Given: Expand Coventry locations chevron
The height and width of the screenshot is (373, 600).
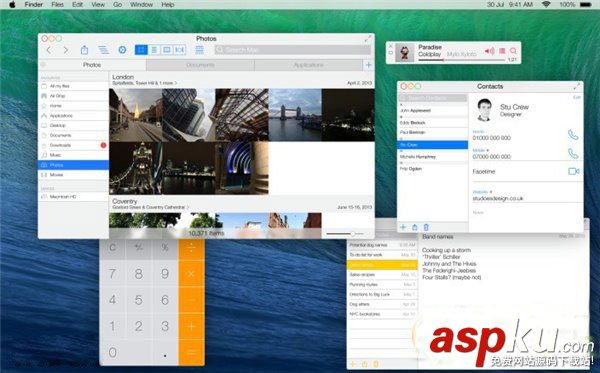Looking at the screenshot, I should click(x=188, y=207).
